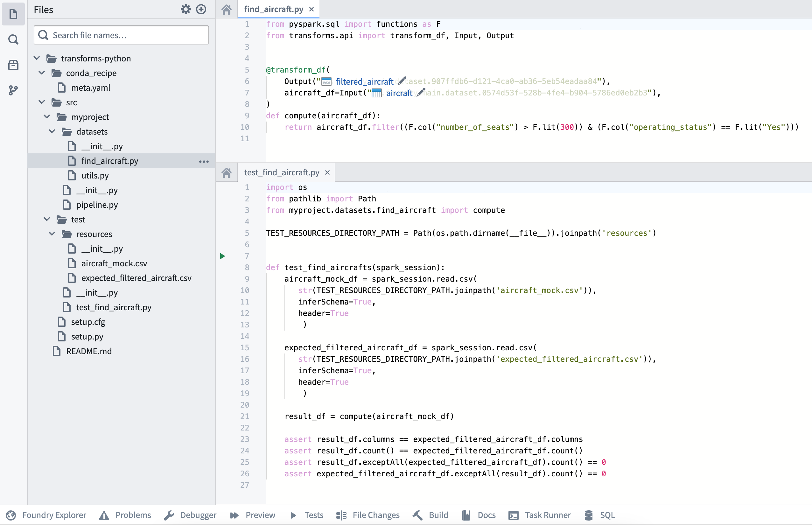Viewport: 812px width, 525px height.
Task: Open Tests panel in bottom bar
Action: pos(306,515)
